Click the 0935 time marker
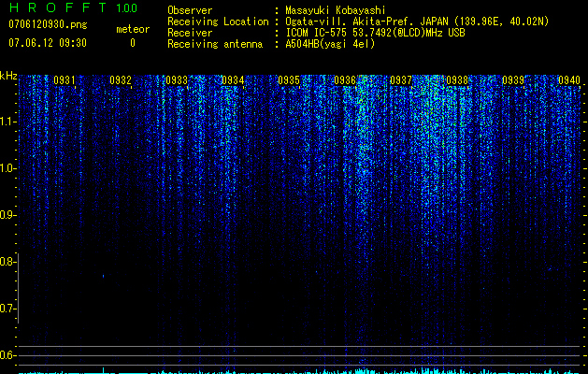588x374 pixels. pos(289,80)
